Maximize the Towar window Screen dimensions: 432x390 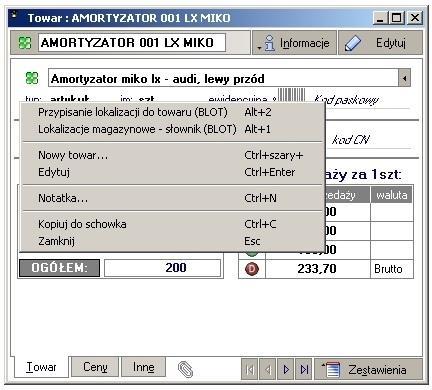pyautogui.click(x=397, y=17)
